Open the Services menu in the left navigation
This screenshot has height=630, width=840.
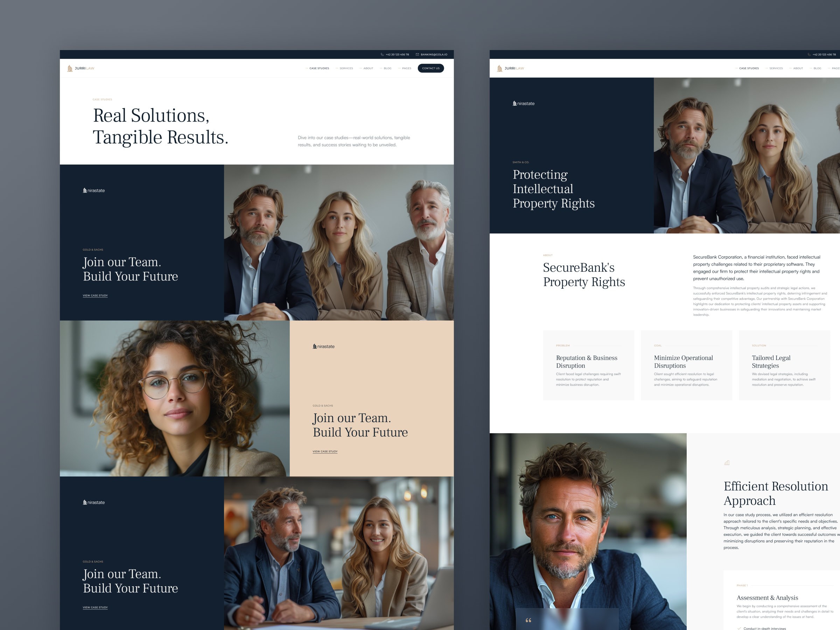click(346, 68)
